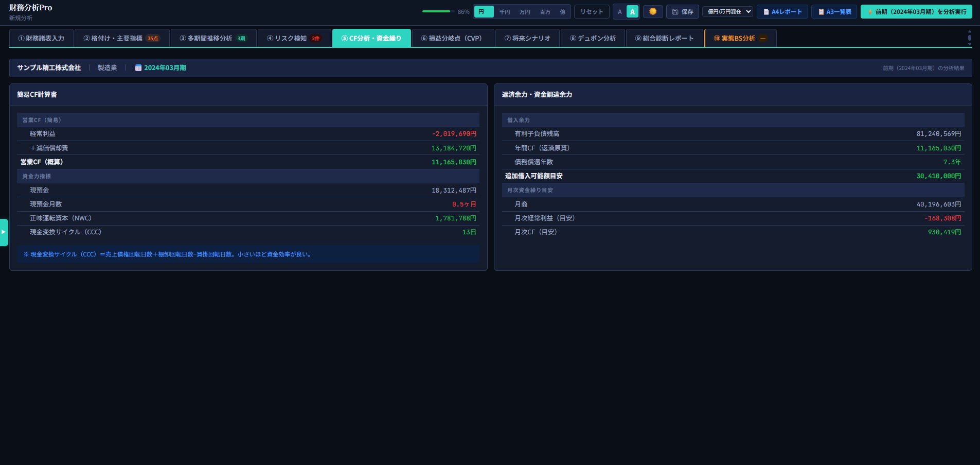This screenshot has height=465, width=980.
Task: Select 千円 unit toggle
Action: tap(505, 12)
